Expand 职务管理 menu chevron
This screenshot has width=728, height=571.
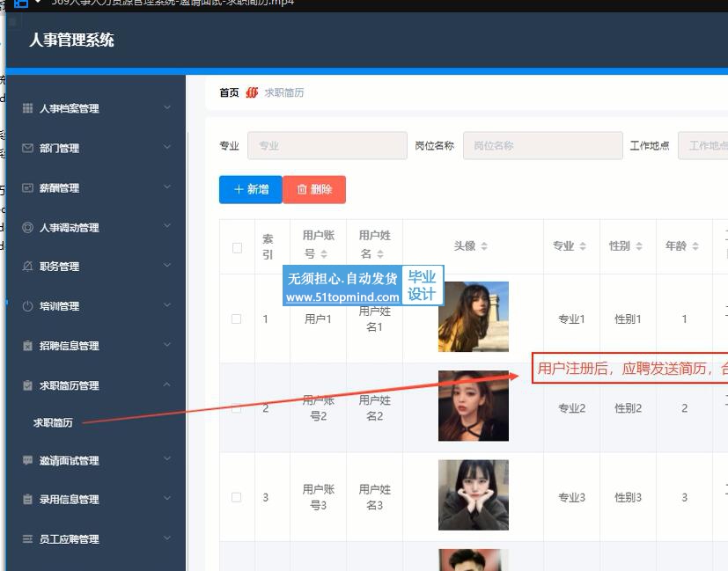tap(167, 266)
